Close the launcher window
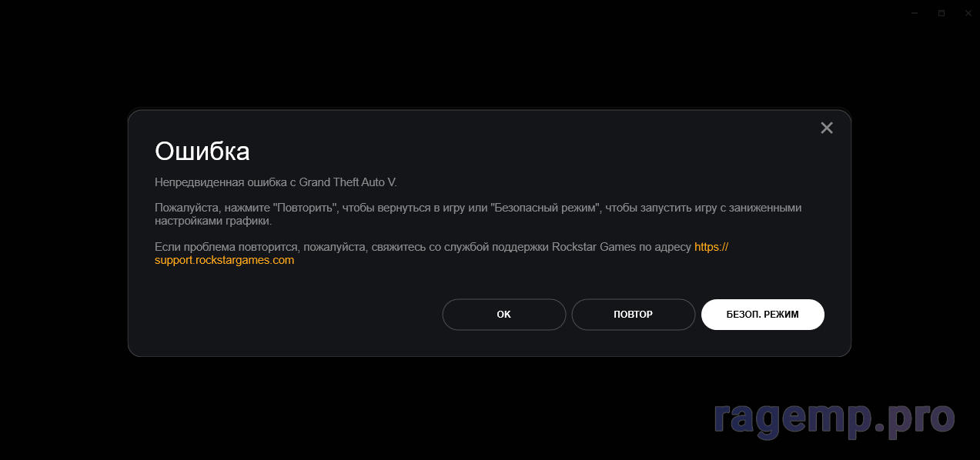The height and width of the screenshot is (460, 980). (x=968, y=13)
